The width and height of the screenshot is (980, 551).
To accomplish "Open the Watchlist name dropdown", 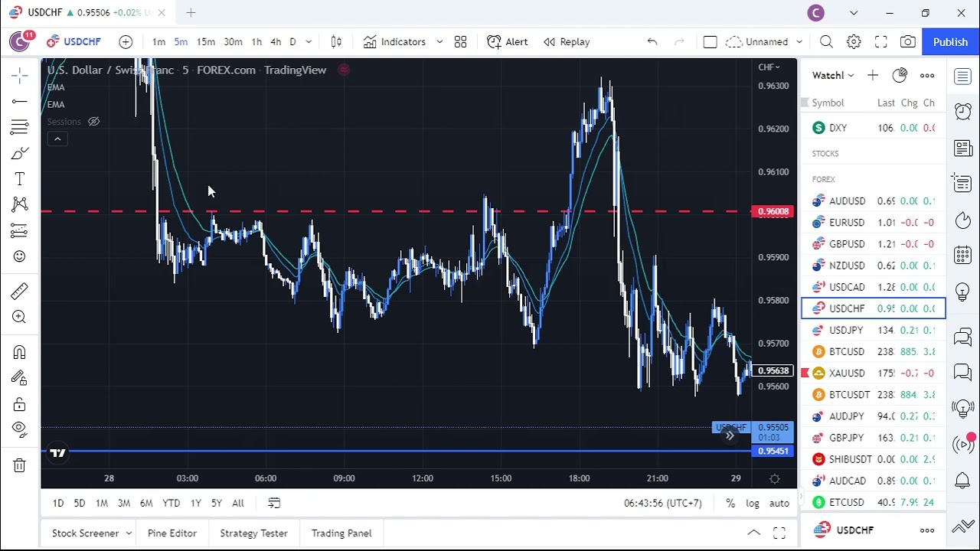I will click(x=833, y=75).
